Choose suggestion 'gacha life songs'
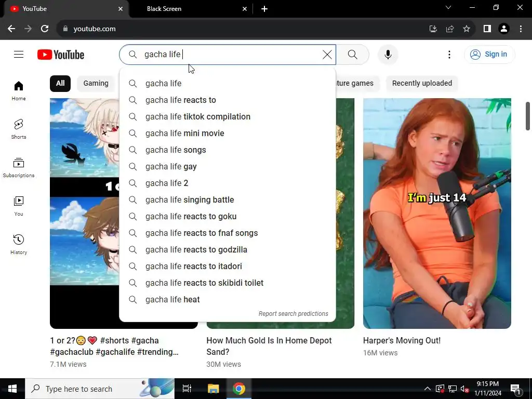Image resolution: width=532 pixels, height=399 pixels. pyautogui.click(x=228, y=150)
